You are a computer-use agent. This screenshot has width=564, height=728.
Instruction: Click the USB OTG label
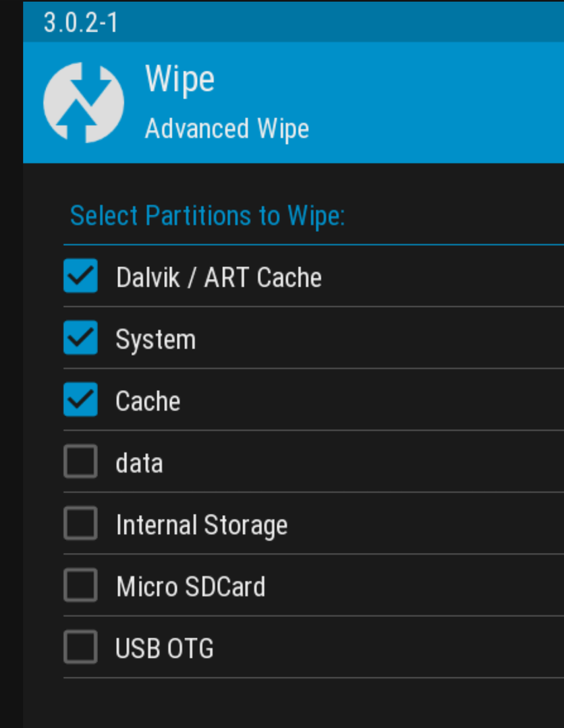click(165, 648)
